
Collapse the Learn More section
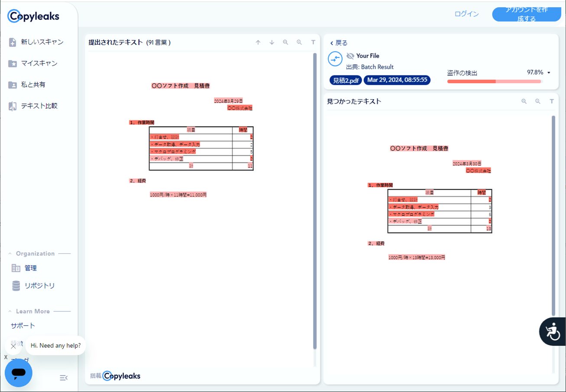[x=10, y=311]
